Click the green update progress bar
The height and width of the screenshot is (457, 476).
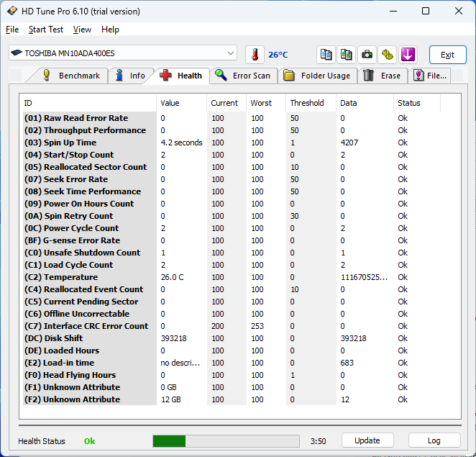tap(226, 441)
